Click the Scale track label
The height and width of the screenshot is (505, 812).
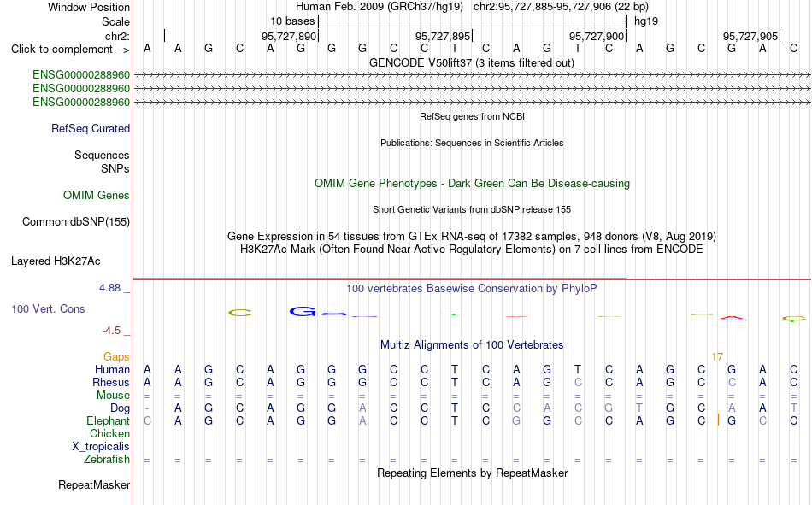coord(115,21)
